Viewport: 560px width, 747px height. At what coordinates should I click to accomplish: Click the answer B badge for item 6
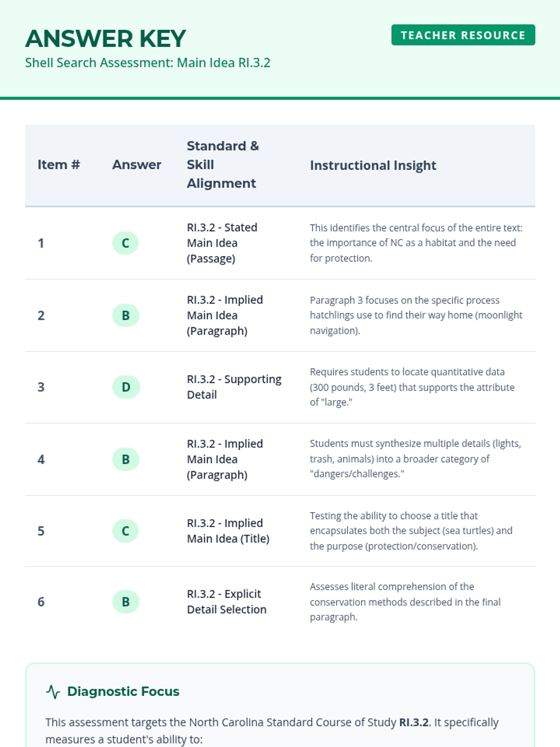point(126,602)
